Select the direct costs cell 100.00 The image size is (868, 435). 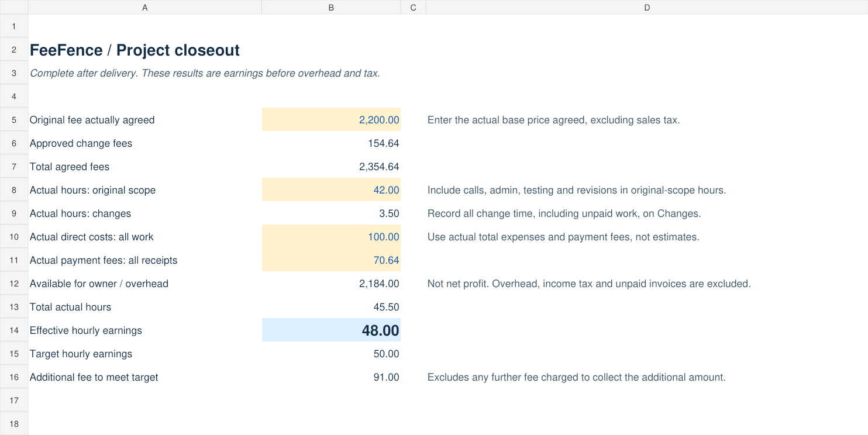click(331, 236)
